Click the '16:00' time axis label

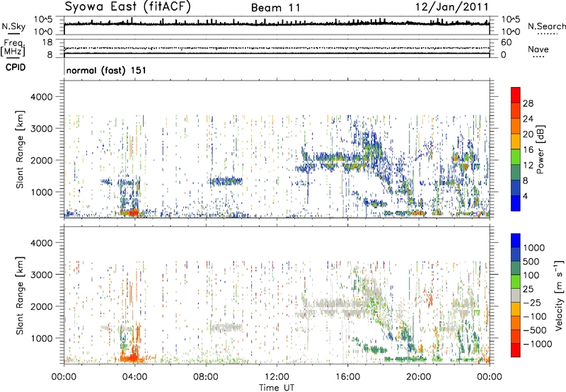pos(347,377)
